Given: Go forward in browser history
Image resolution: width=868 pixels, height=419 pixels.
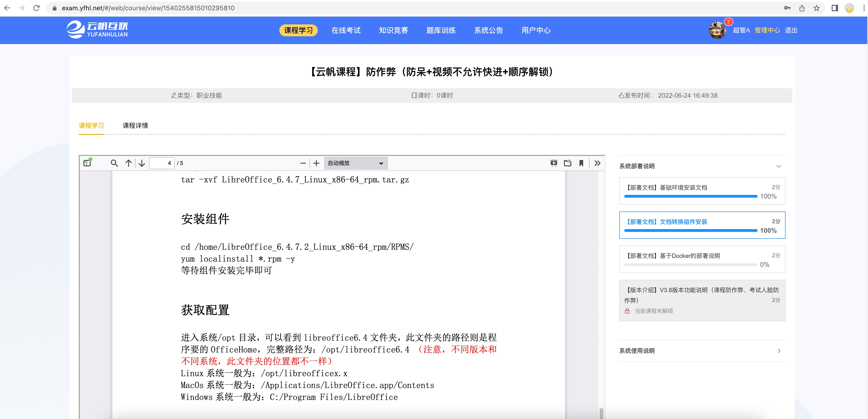Looking at the screenshot, I should tap(21, 8).
